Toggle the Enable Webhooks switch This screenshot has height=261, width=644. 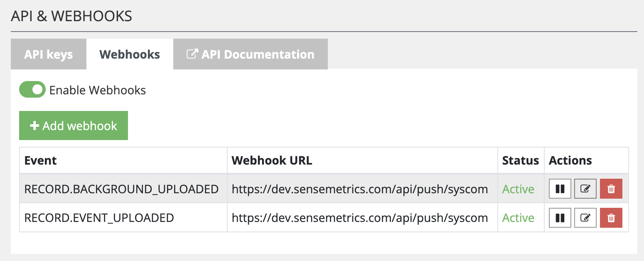coord(32,89)
